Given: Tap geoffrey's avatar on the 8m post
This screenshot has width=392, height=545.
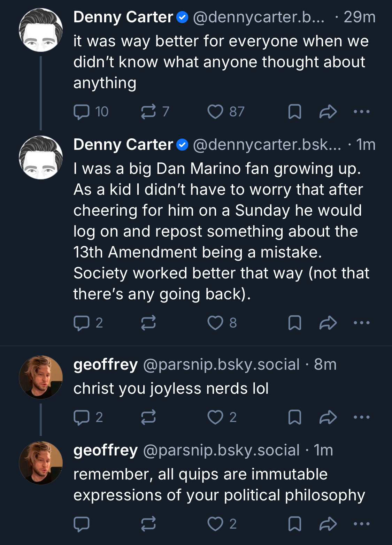Looking at the screenshot, I should (x=41, y=377).
